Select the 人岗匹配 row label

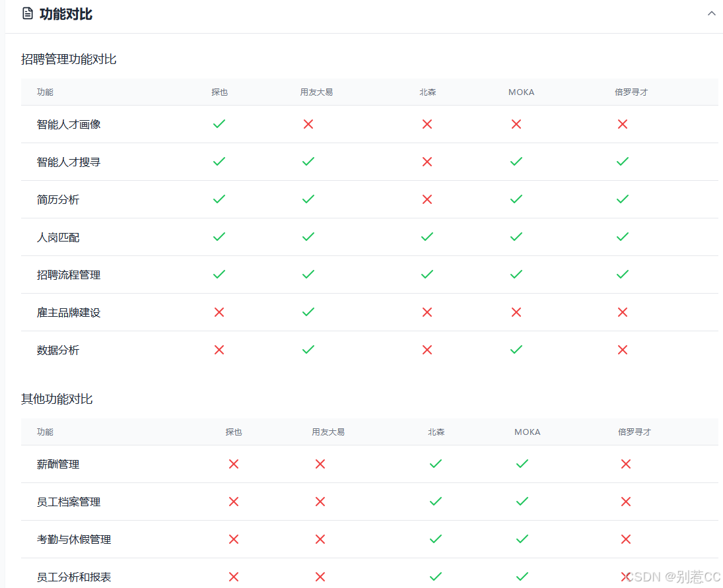[58, 238]
